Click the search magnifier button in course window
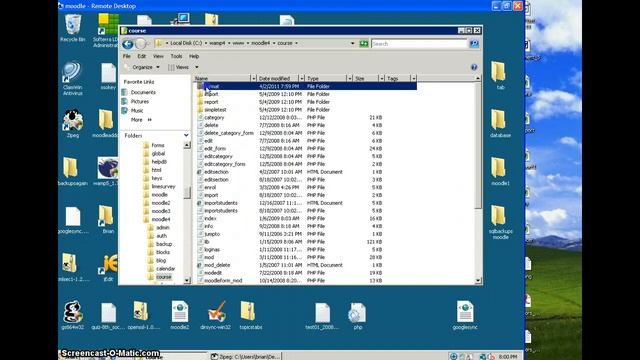This screenshot has width=640, height=360. coord(474,44)
